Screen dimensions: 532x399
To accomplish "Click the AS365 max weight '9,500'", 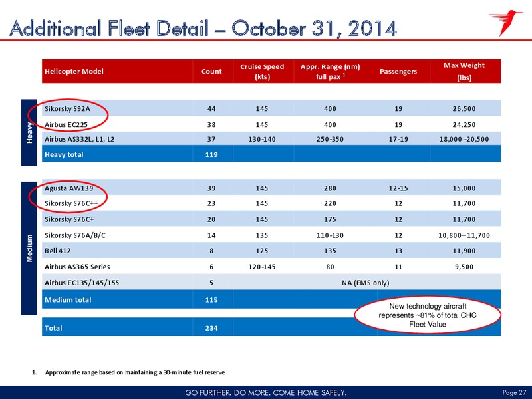I will tap(464, 267).
